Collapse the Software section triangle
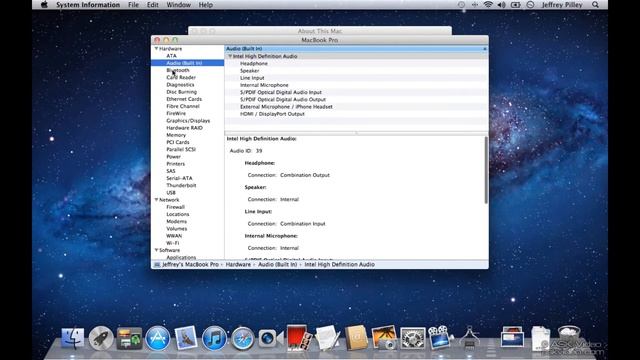640x360 pixels. tap(156, 250)
